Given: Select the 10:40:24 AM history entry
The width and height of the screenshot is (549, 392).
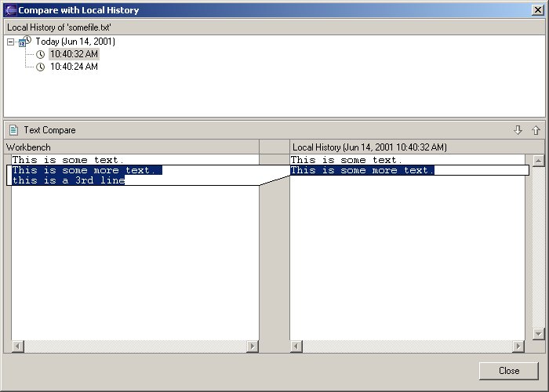Looking at the screenshot, I should point(74,67).
